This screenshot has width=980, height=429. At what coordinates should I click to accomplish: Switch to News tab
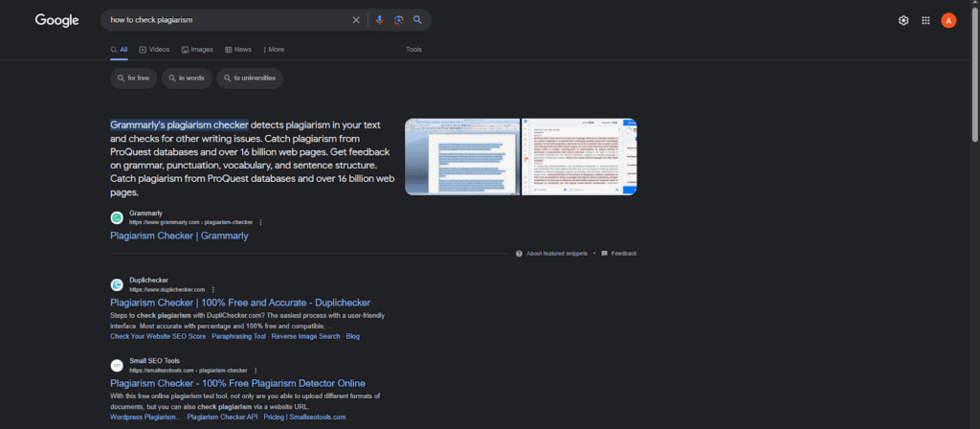click(238, 50)
